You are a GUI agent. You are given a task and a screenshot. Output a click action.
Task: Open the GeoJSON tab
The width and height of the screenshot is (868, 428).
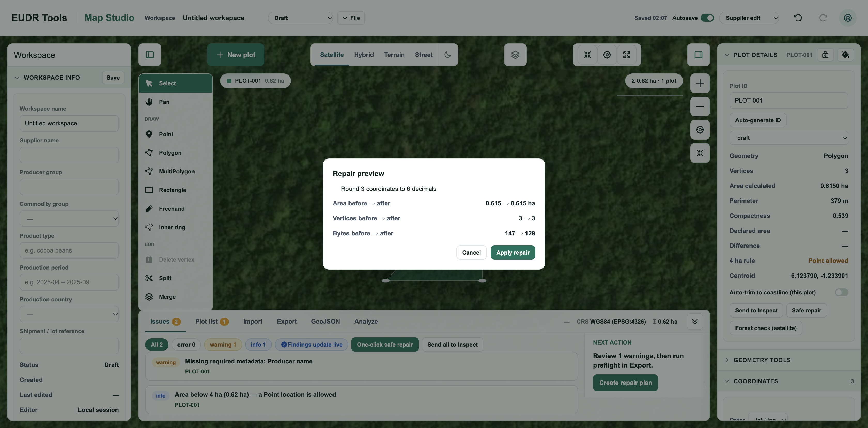(325, 322)
